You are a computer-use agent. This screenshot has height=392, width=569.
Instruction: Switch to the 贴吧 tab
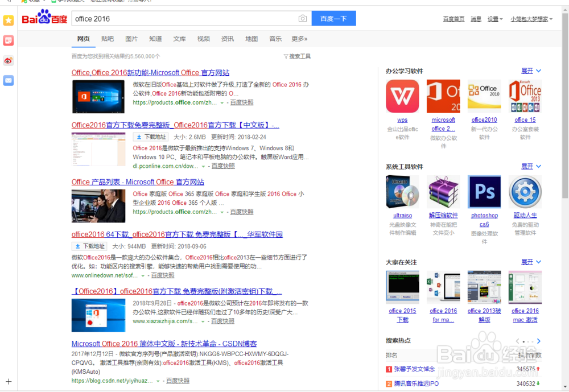(108, 39)
